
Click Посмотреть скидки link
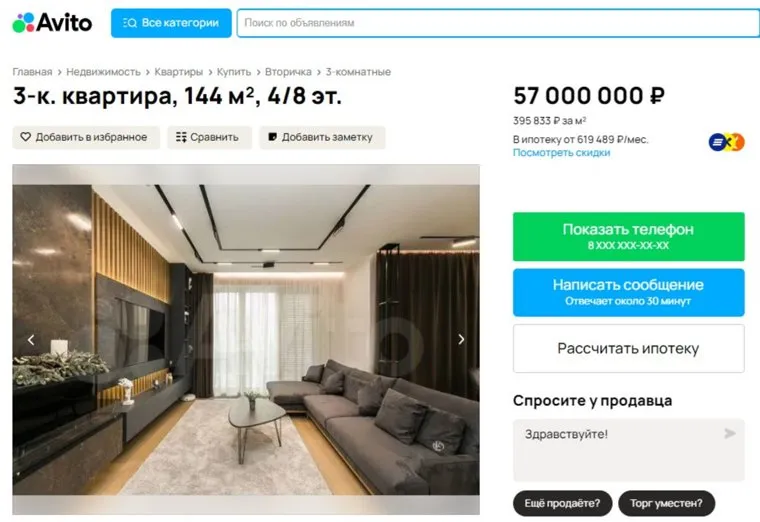pyautogui.click(x=561, y=153)
